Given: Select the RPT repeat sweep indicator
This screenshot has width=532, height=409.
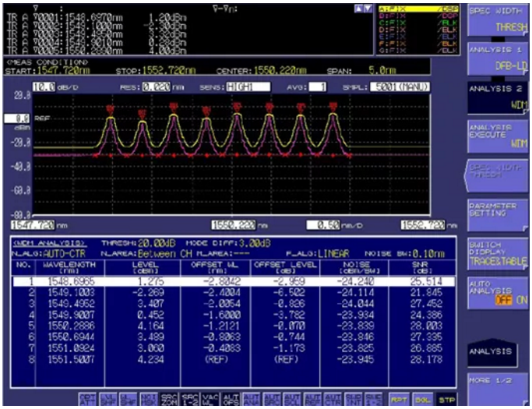Looking at the screenshot, I should [399, 400].
